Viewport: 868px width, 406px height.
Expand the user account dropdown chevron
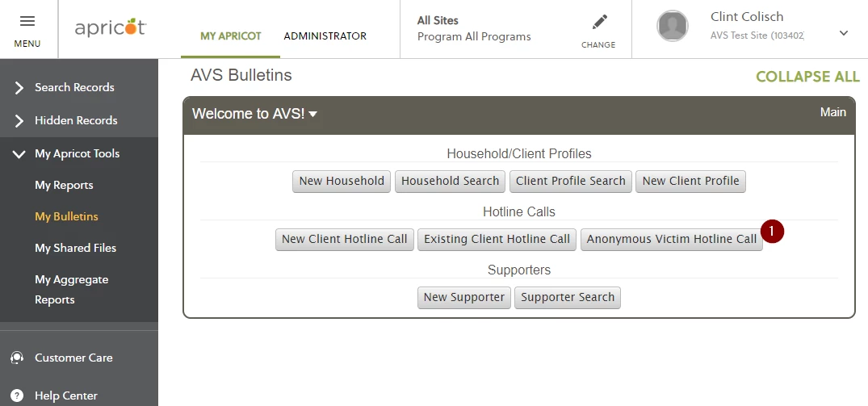coord(843,33)
